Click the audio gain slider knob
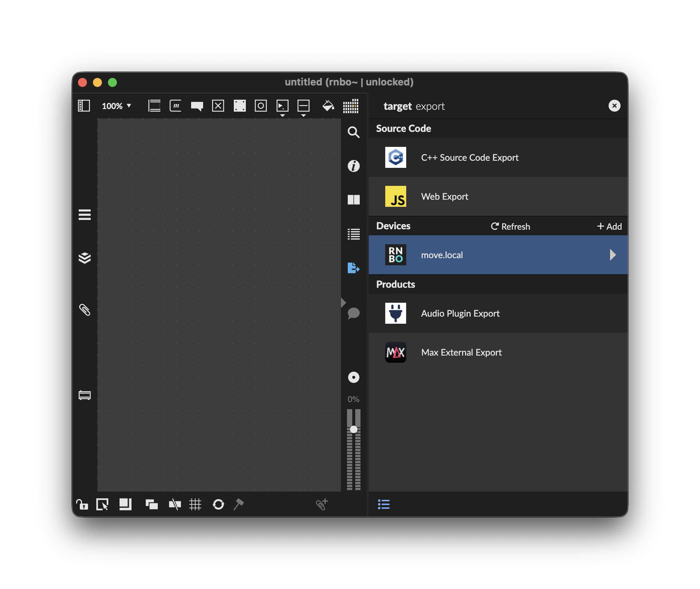 353,429
